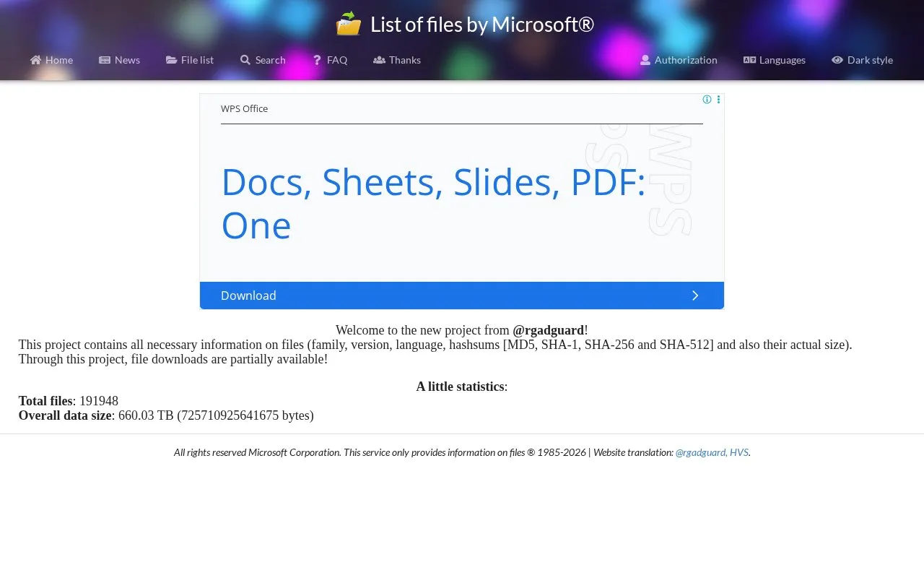The image size is (924, 578).
Task: Click the Dark style eye icon
Action: [837, 60]
